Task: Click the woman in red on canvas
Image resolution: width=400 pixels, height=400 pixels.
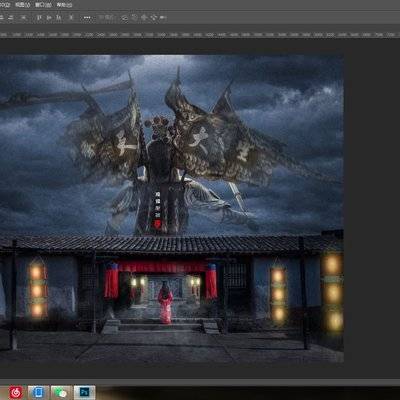Action: [x=165, y=302]
